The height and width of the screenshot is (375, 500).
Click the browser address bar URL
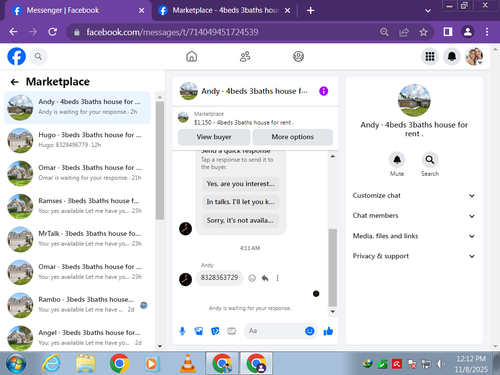(x=172, y=32)
